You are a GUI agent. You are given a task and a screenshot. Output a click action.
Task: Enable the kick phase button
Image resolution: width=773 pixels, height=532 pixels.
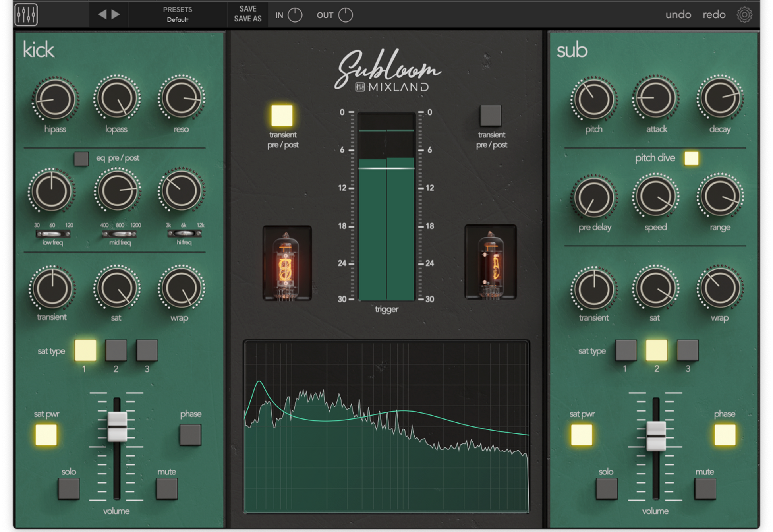pos(190,434)
